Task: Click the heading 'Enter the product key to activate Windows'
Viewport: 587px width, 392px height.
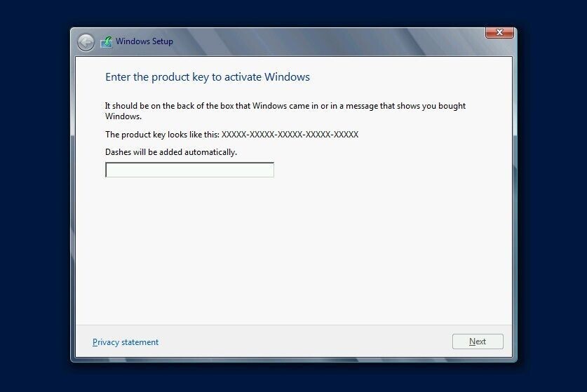Action: (208, 77)
